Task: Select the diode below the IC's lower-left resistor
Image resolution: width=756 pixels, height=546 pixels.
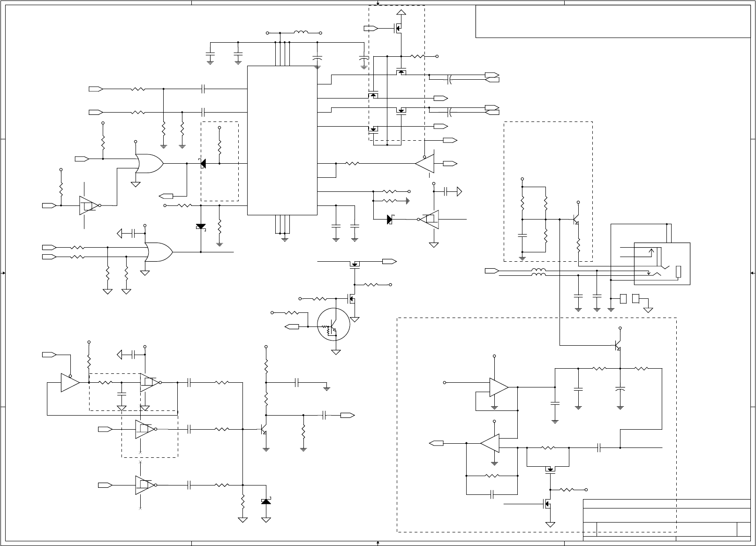Action: point(201,227)
